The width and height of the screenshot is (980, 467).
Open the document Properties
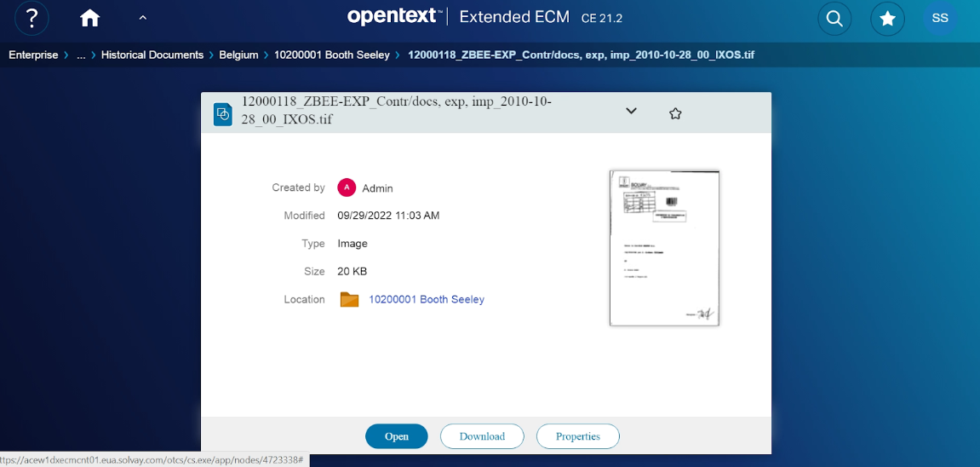pyautogui.click(x=577, y=436)
